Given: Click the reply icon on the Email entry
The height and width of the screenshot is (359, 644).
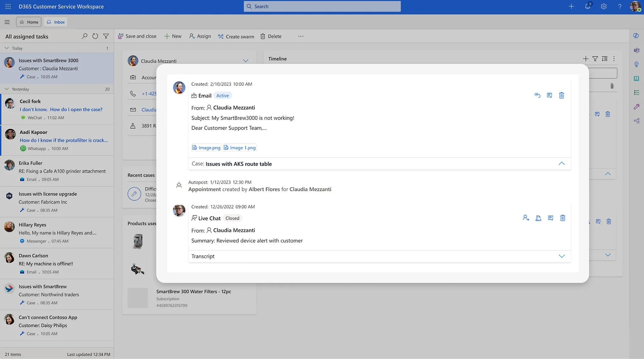Looking at the screenshot, I should point(537,95).
